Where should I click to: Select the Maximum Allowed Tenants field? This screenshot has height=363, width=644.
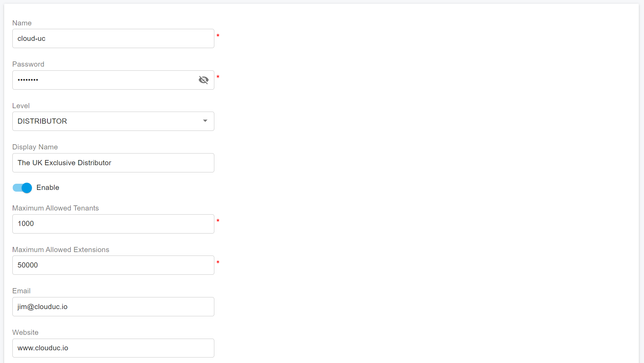pos(113,224)
